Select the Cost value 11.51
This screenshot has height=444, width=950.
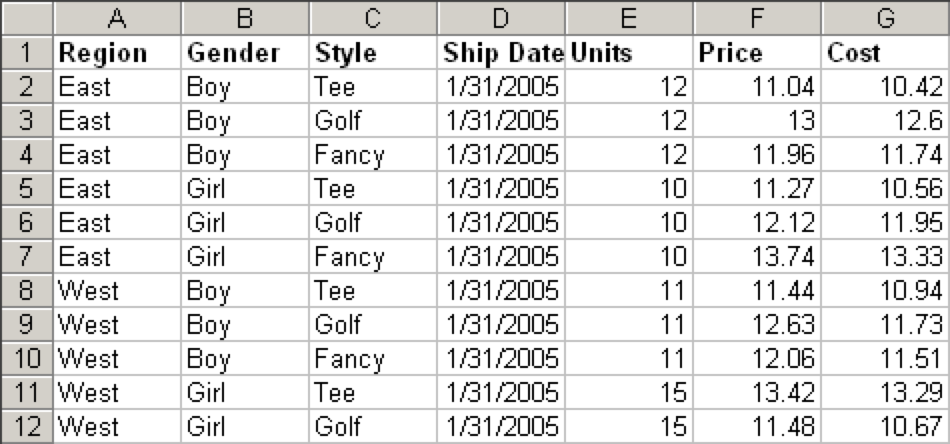pyautogui.click(x=886, y=357)
